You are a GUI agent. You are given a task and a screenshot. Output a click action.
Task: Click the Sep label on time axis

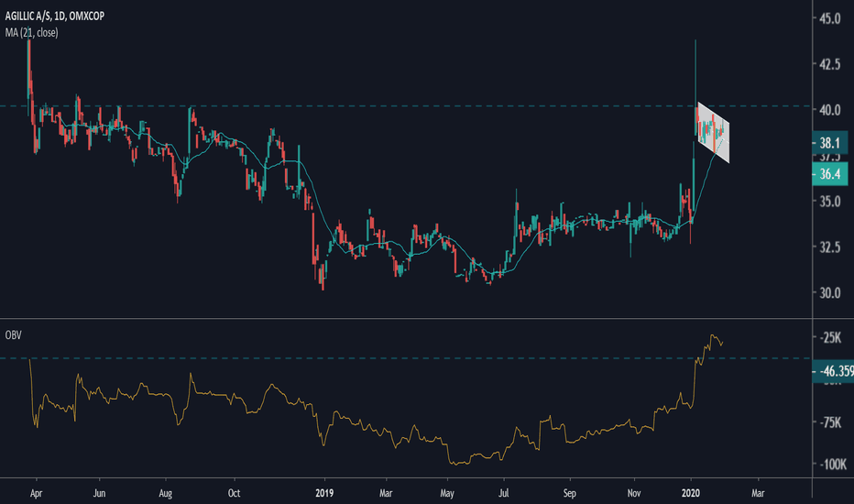coord(569,493)
